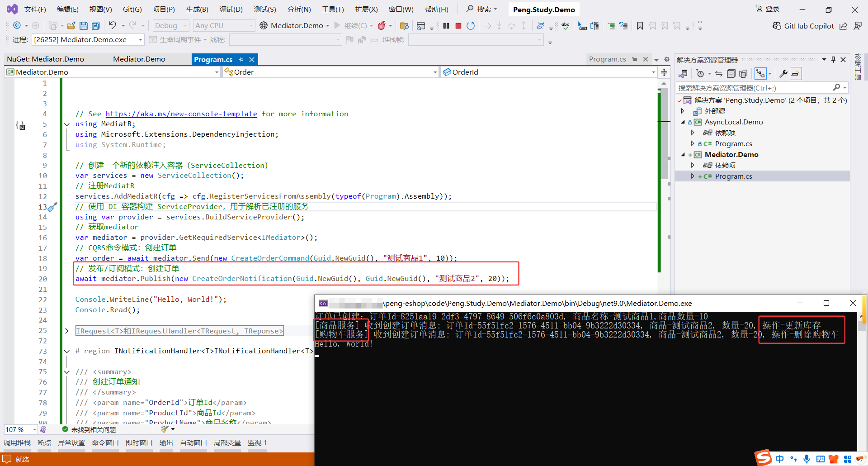
Task: Click the send feedback icon
Action: pos(858,26)
